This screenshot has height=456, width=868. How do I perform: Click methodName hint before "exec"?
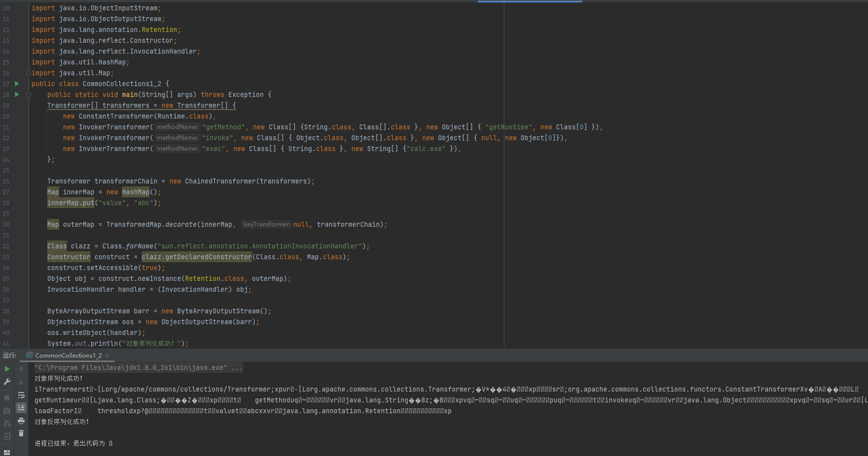click(x=178, y=149)
